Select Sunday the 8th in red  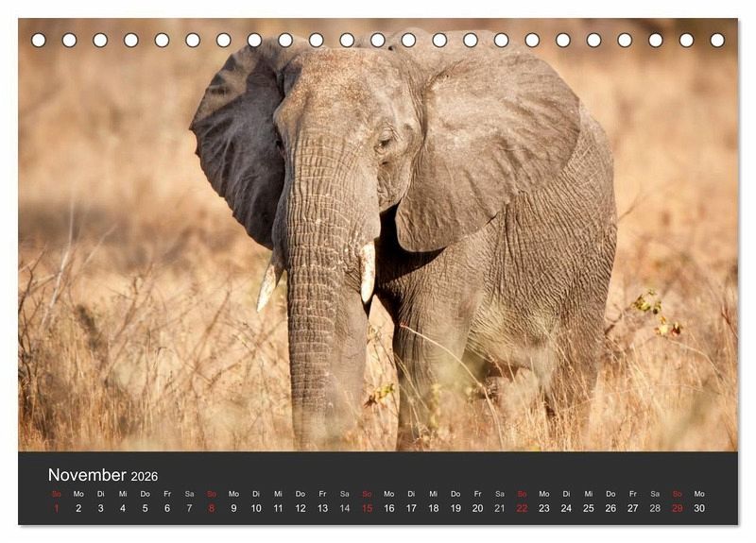212,508
